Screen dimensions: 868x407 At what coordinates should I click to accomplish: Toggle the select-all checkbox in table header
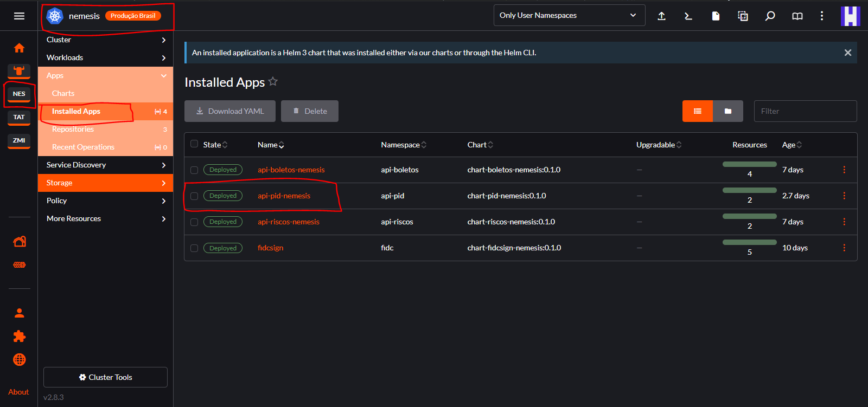[x=194, y=144]
